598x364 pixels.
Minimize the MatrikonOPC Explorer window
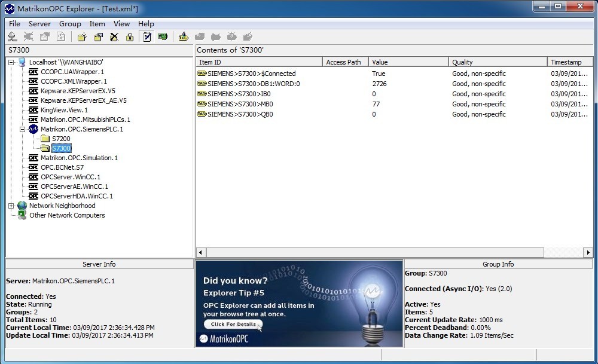pos(542,6)
